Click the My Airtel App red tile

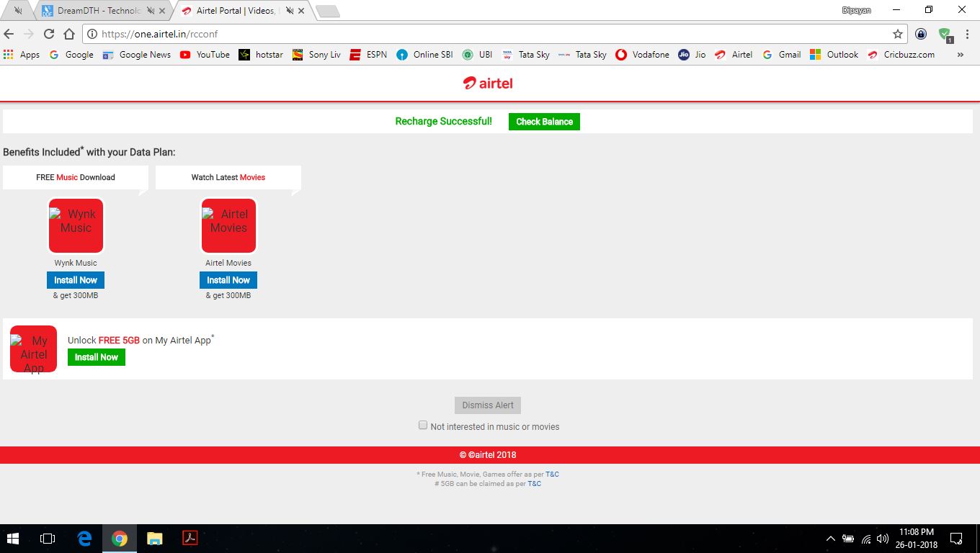[33, 349]
